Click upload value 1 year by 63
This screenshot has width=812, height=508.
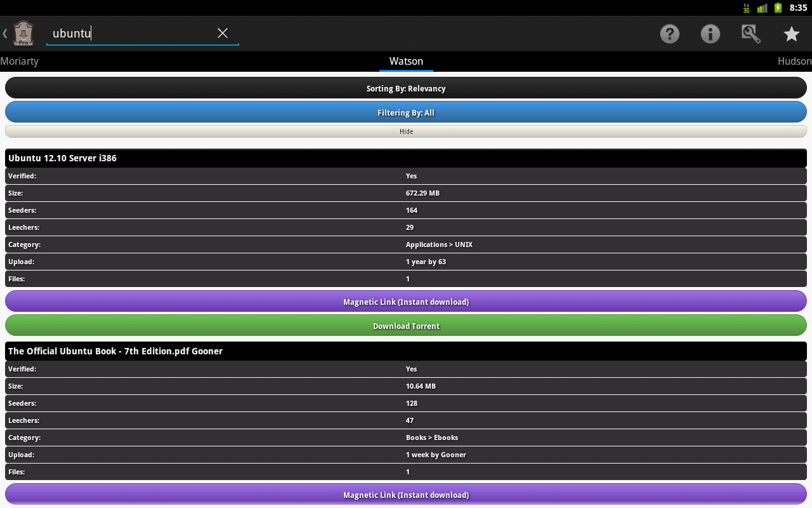pos(426,262)
